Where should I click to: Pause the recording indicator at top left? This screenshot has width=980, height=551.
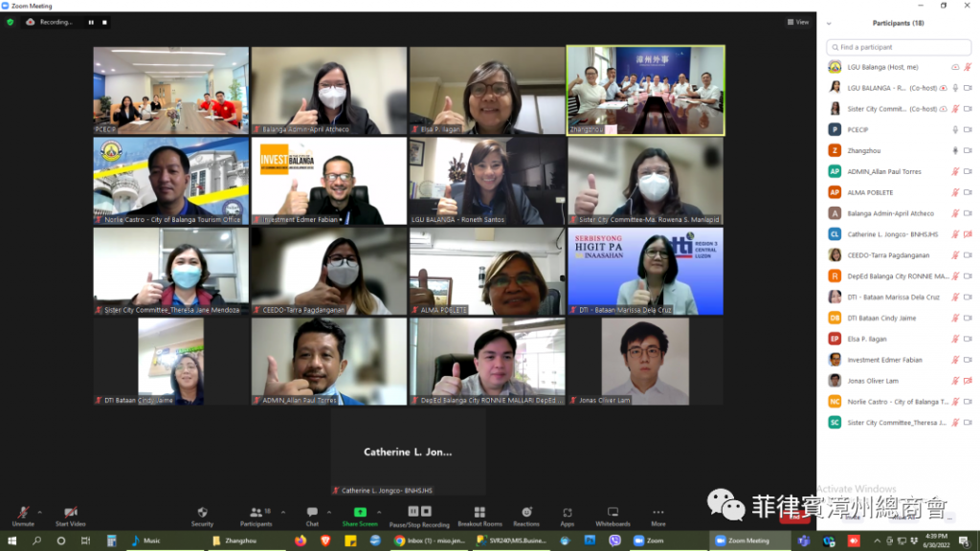point(91,23)
